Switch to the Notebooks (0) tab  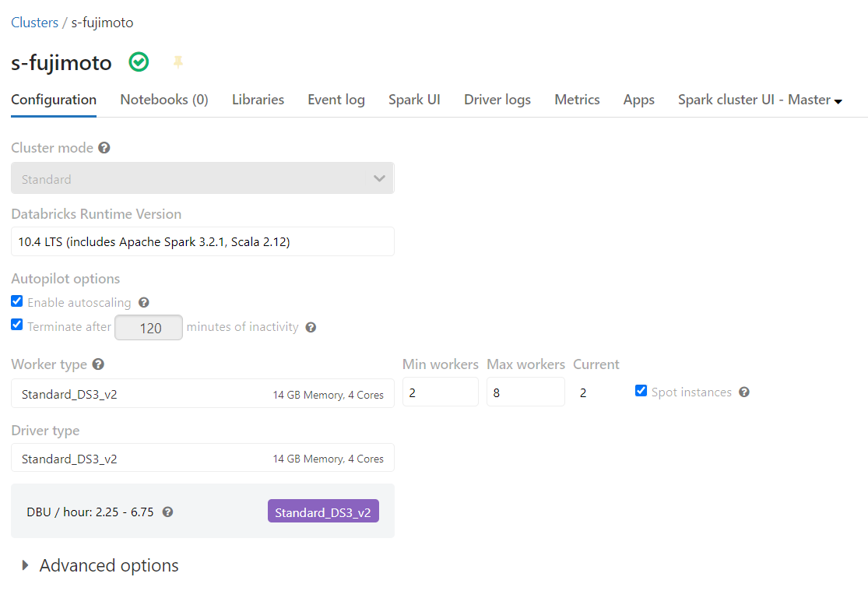pyautogui.click(x=163, y=100)
